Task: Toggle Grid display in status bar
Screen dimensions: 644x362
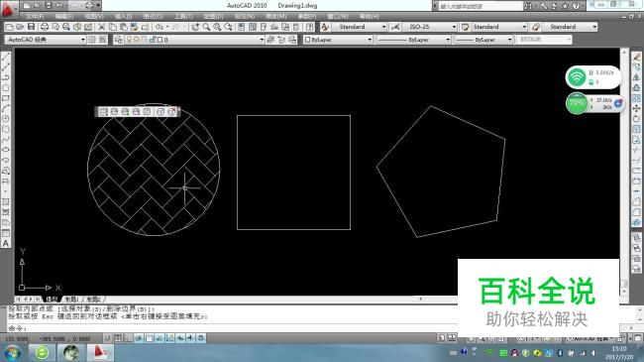Action: (118, 338)
